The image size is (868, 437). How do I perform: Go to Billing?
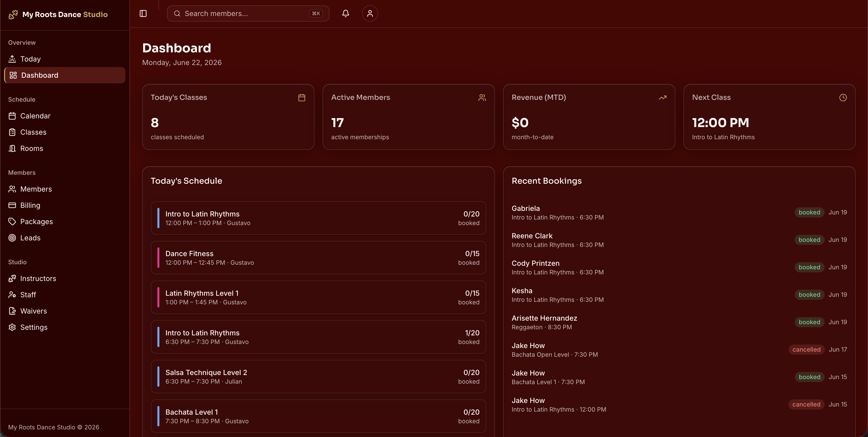65,205
